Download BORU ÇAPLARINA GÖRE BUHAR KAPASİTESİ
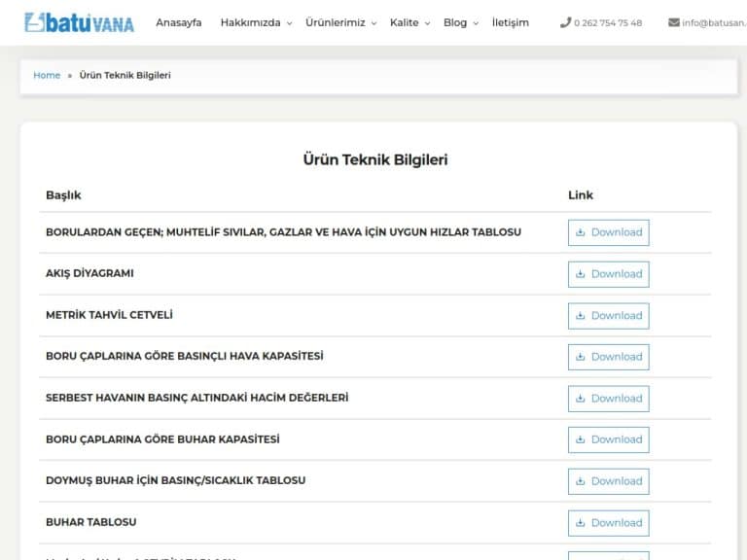 point(608,439)
